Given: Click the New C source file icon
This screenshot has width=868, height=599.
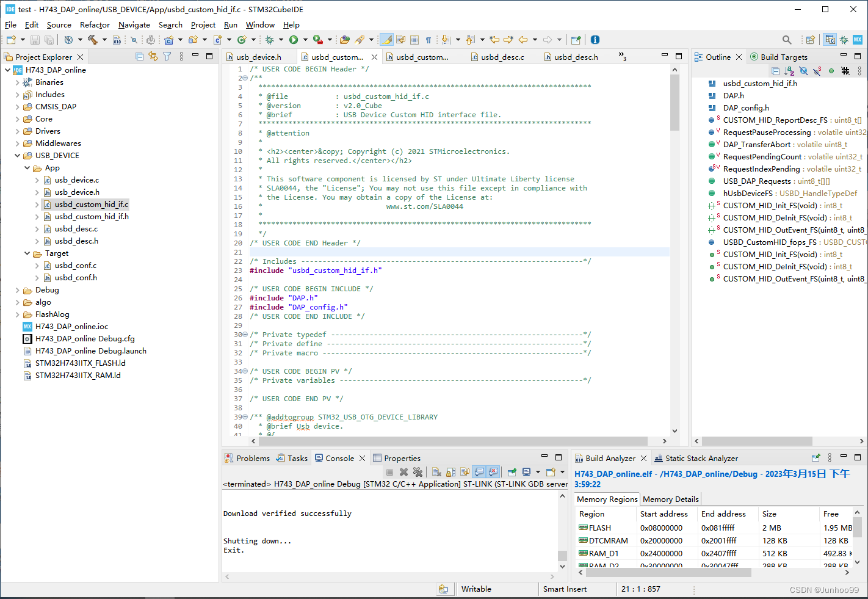Looking at the screenshot, I should (217, 40).
